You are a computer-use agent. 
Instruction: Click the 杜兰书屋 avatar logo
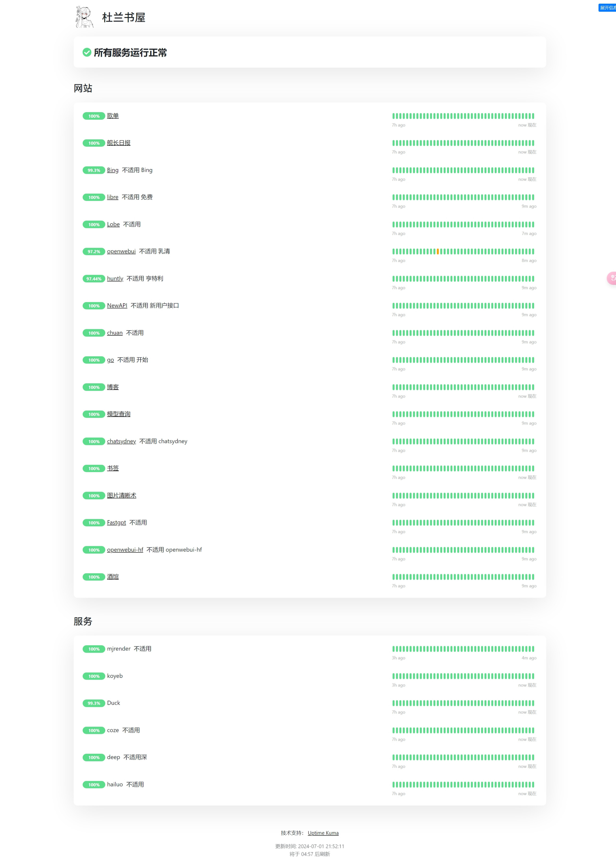click(84, 17)
